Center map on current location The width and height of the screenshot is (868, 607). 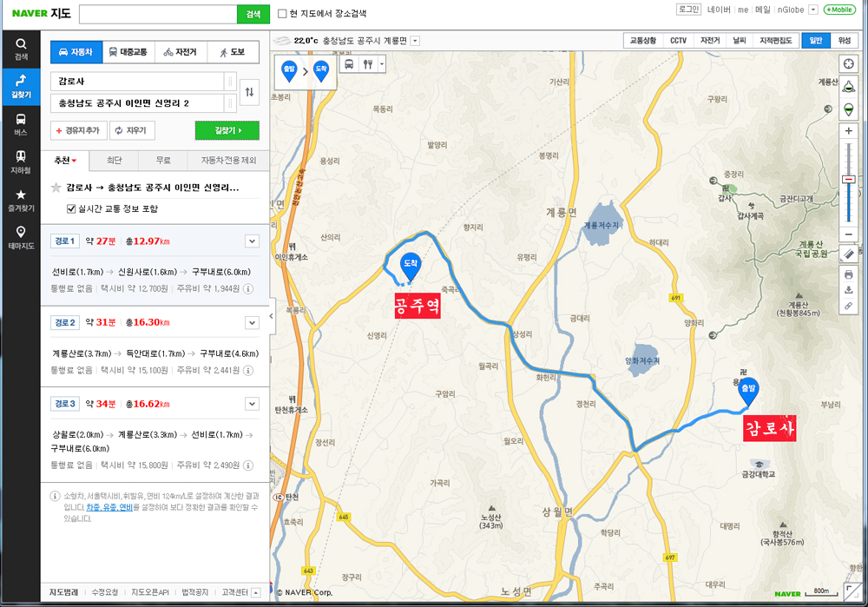pyautogui.click(x=848, y=63)
